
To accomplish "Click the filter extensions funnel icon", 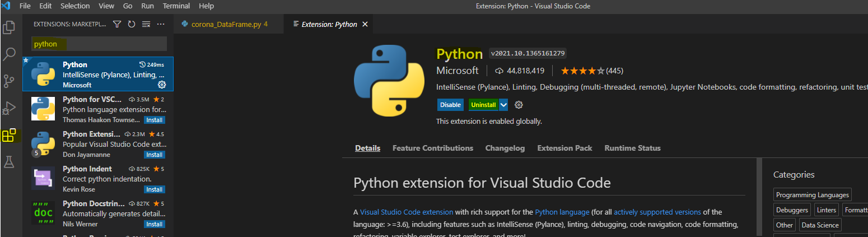I will coord(117,24).
